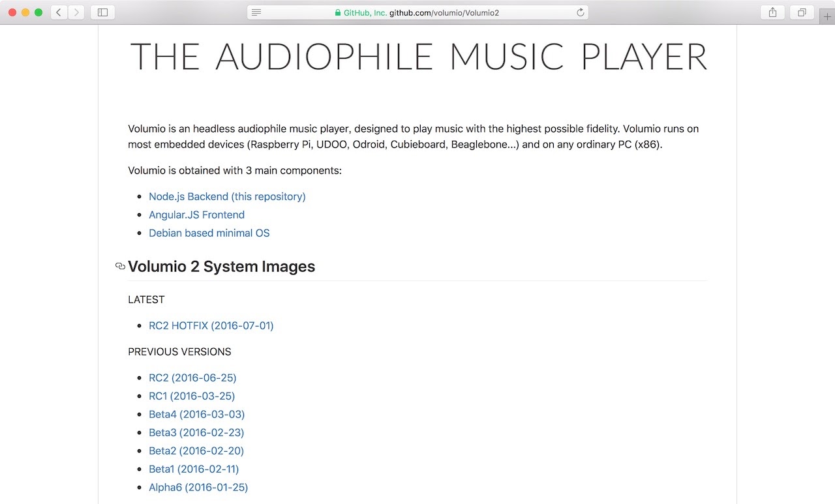Viewport: 835px width, 504px height.
Task: Toggle the Safari sidebar button
Action: pos(102,12)
